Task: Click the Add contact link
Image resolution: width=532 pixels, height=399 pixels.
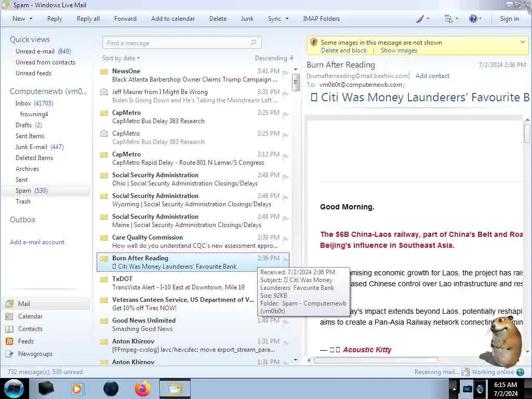Action: 432,76
